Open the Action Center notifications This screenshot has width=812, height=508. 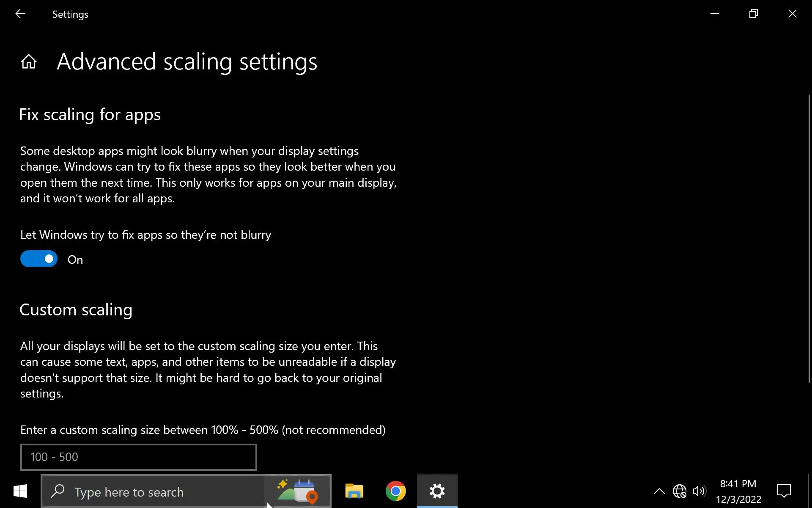point(784,491)
